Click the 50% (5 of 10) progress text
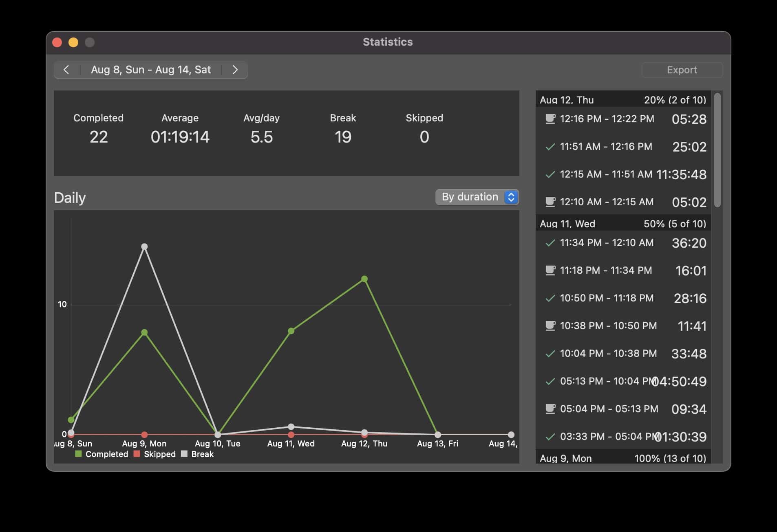Image resolution: width=777 pixels, height=532 pixels. pyautogui.click(x=675, y=224)
